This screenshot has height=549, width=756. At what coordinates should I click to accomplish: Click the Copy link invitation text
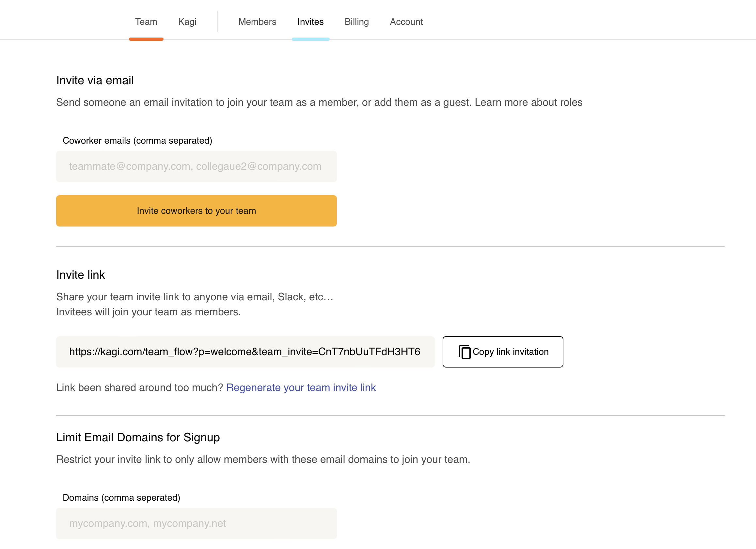pyautogui.click(x=510, y=352)
